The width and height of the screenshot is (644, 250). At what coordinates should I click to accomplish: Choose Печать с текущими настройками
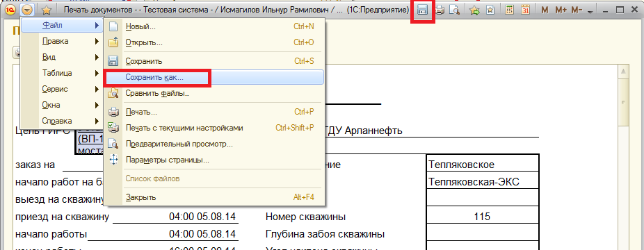pyautogui.click(x=214, y=128)
